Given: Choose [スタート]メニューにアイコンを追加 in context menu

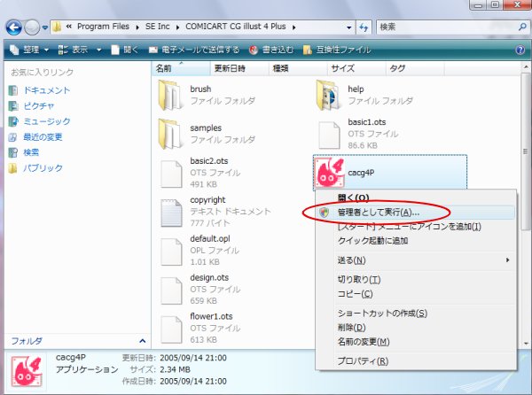Looking at the screenshot, I should tap(416, 227).
